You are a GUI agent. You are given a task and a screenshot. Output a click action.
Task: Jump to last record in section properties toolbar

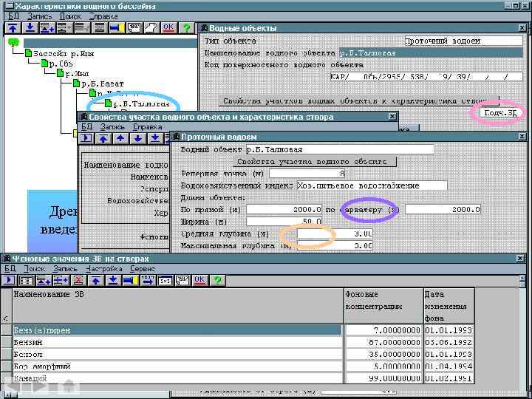pyautogui.click(x=155, y=138)
